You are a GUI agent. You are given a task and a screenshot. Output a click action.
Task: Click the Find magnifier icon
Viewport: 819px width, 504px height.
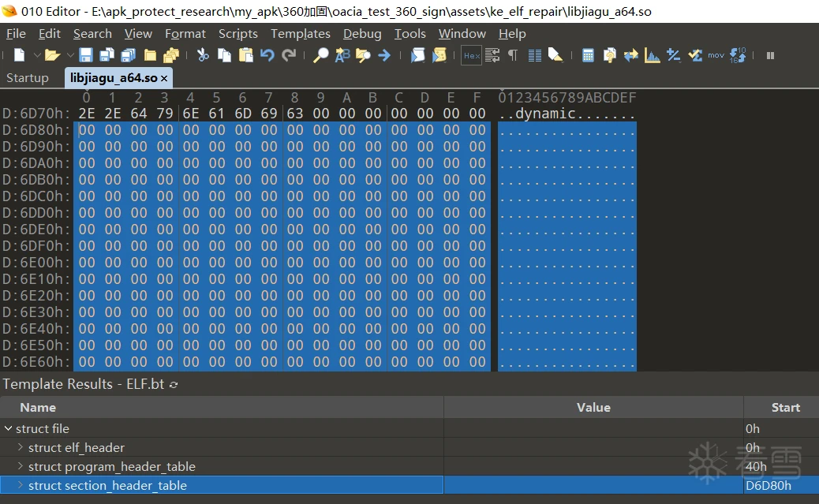coord(320,55)
